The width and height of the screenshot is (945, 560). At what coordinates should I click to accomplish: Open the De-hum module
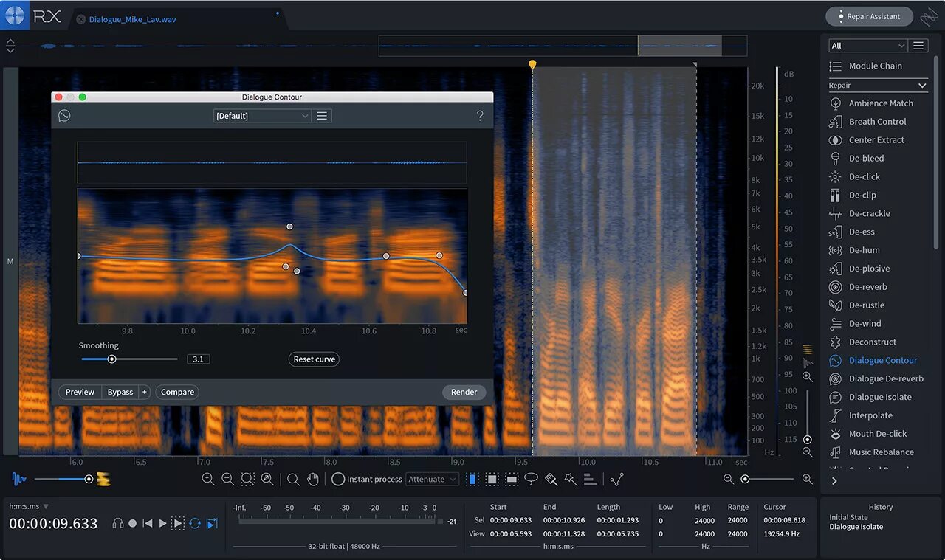coord(864,250)
